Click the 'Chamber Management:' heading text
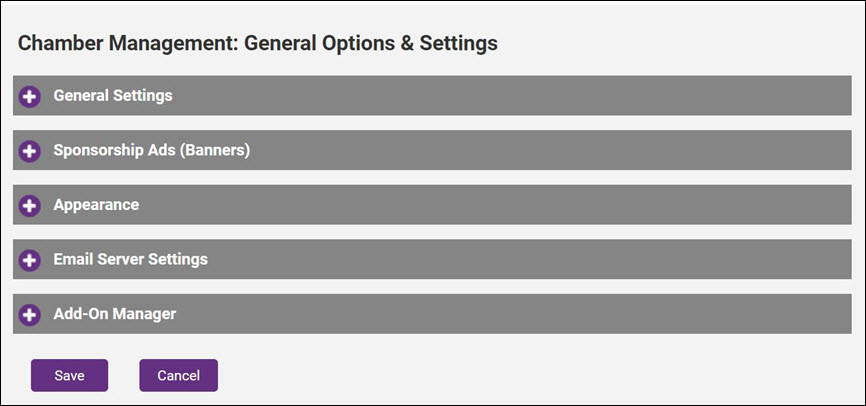This screenshot has width=866, height=406. (x=128, y=43)
